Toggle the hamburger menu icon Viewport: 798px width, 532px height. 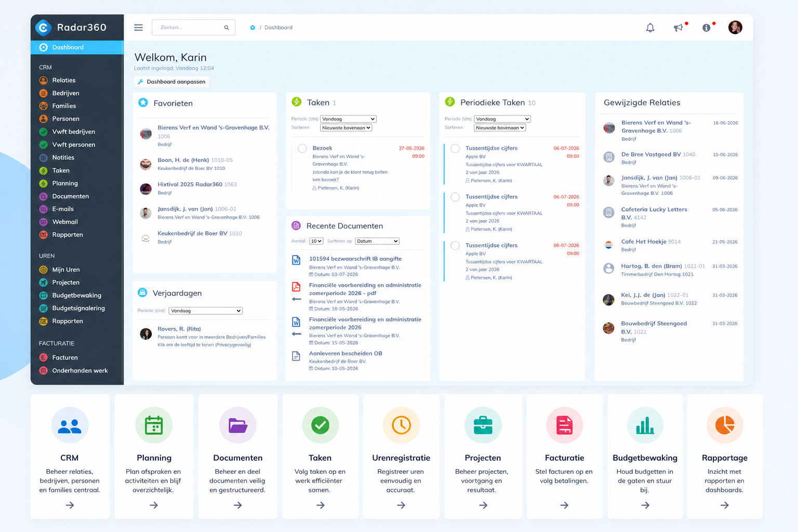coord(138,28)
